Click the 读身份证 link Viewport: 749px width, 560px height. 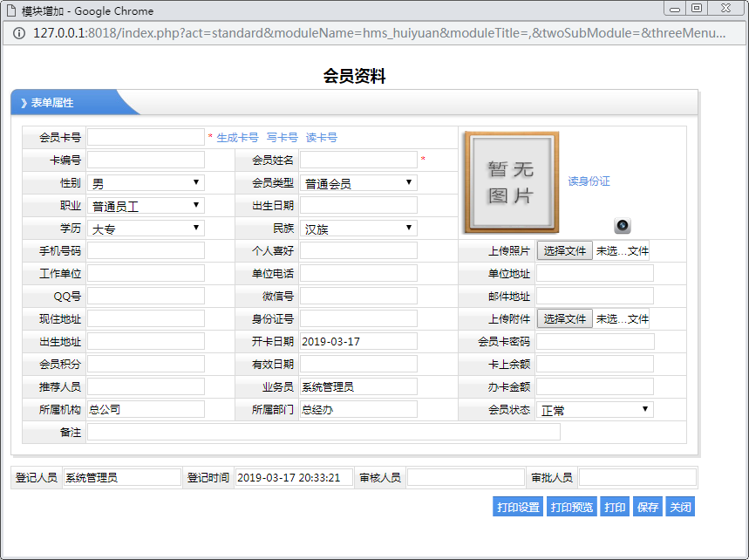pos(589,181)
